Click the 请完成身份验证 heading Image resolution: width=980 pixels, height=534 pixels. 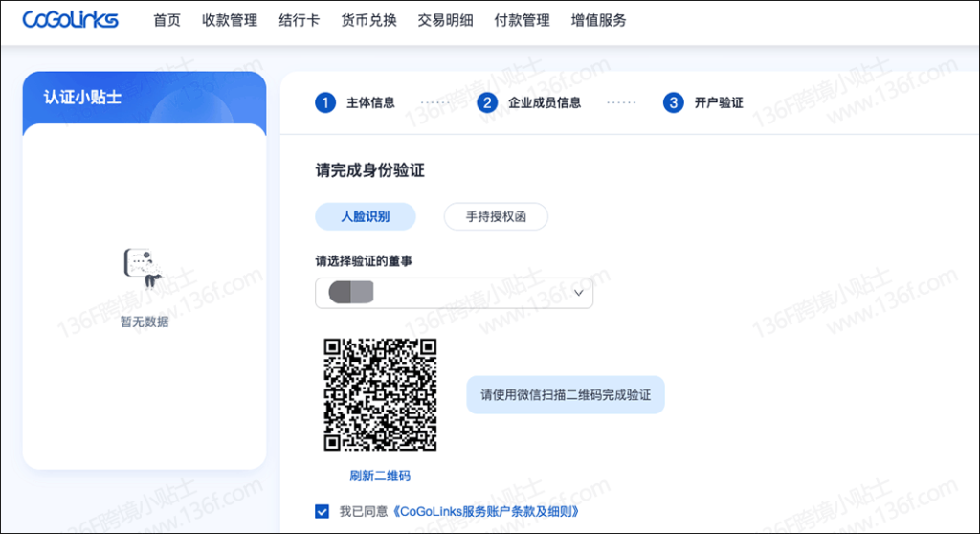point(370,170)
